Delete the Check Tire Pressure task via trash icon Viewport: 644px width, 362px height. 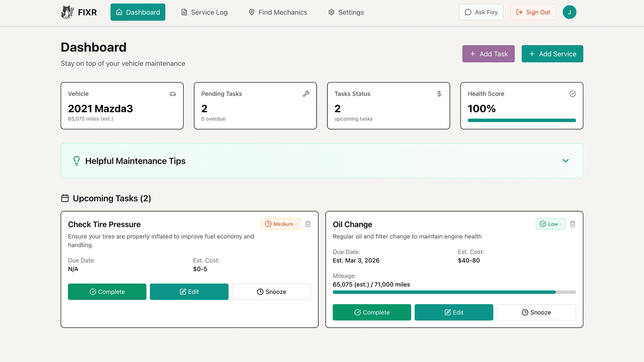(x=308, y=224)
